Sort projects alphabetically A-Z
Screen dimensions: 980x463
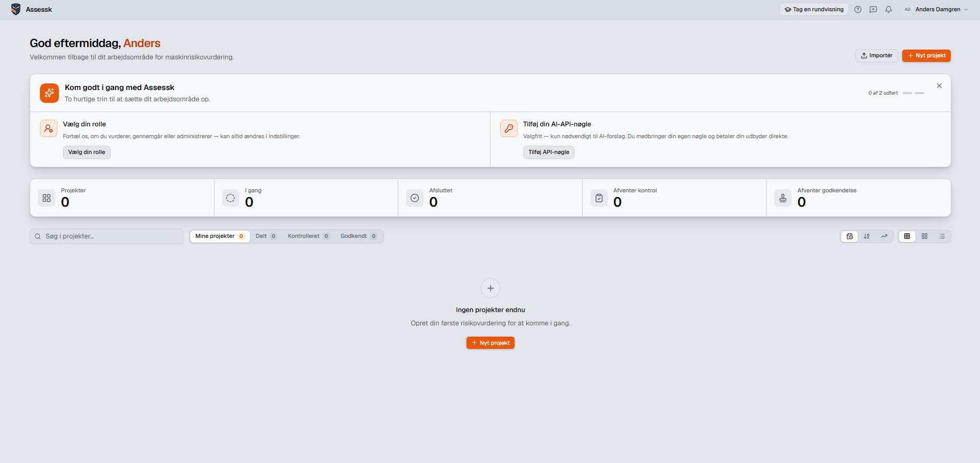click(867, 236)
